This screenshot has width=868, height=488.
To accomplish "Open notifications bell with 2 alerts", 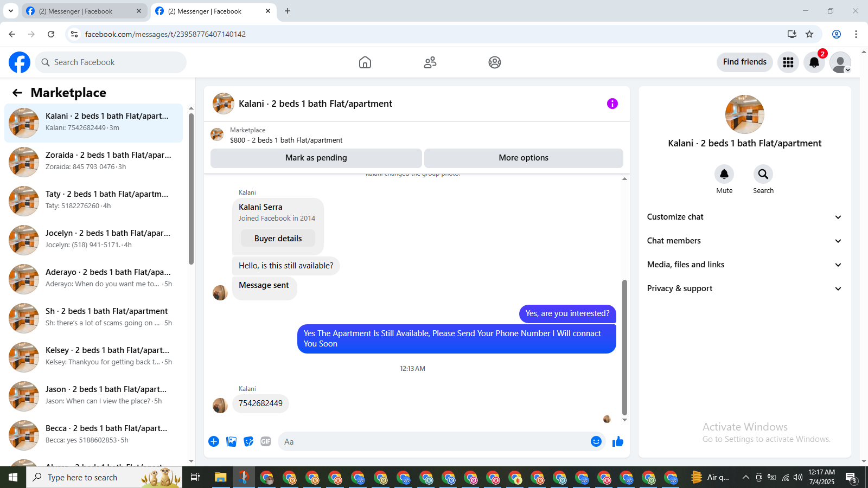I will click(x=814, y=62).
